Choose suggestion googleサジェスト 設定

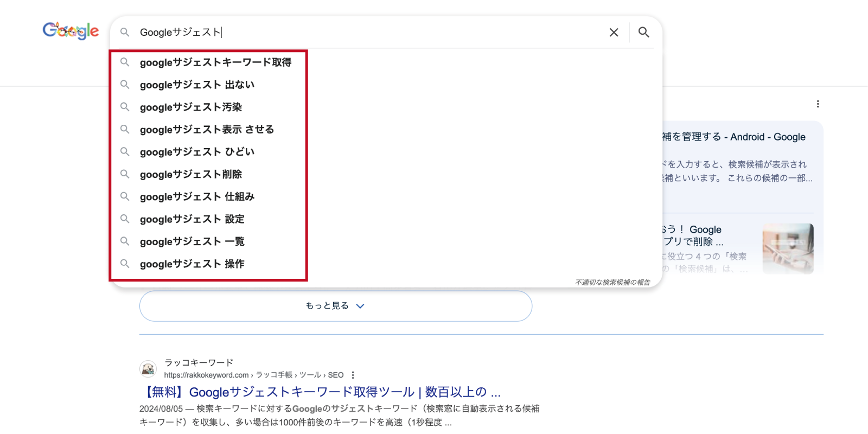coord(192,219)
